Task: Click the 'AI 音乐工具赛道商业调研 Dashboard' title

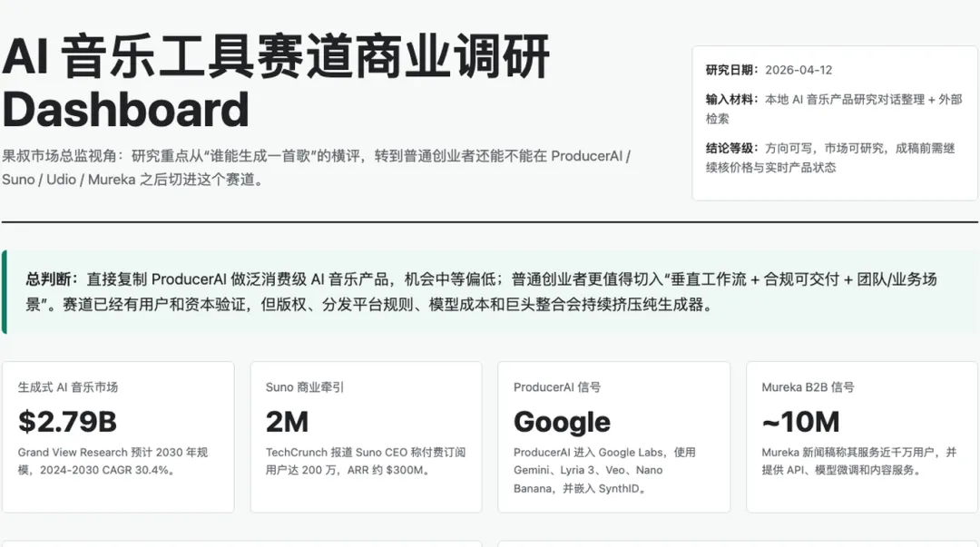Action: point(276,83)
